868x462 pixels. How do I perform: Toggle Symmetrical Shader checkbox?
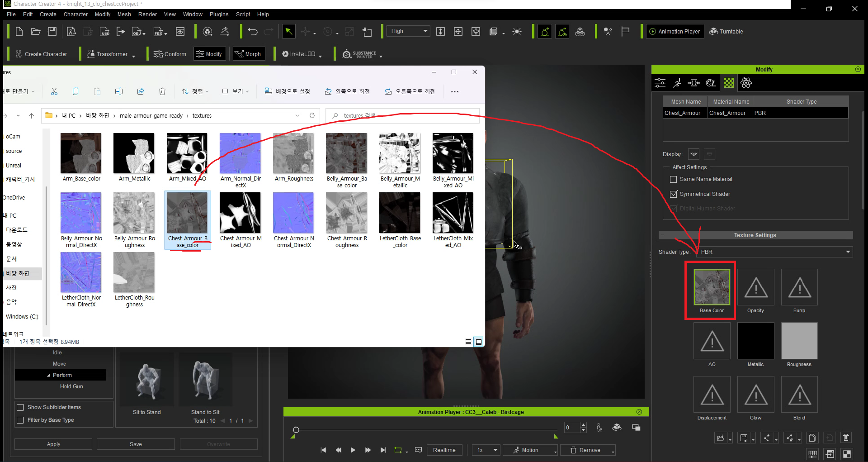(673, 194)
